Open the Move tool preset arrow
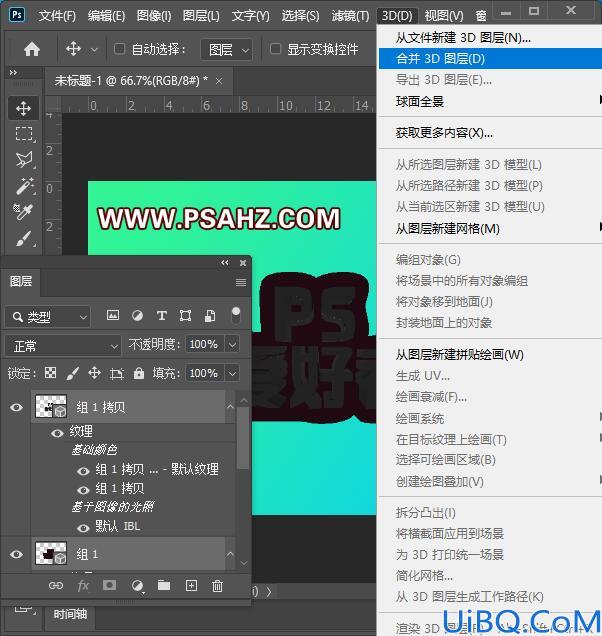This screenshot has width=602, height=636. (x=94, y=50)
